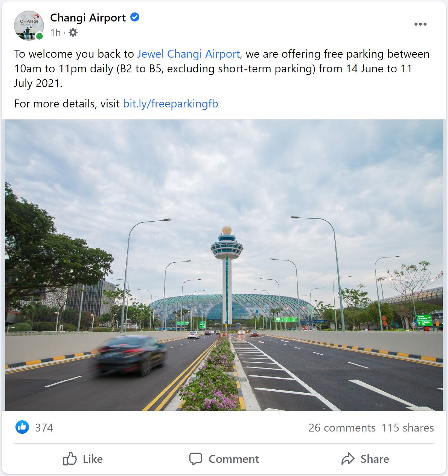
Task: Open the airport control tower photo
Action: point(224,265)
